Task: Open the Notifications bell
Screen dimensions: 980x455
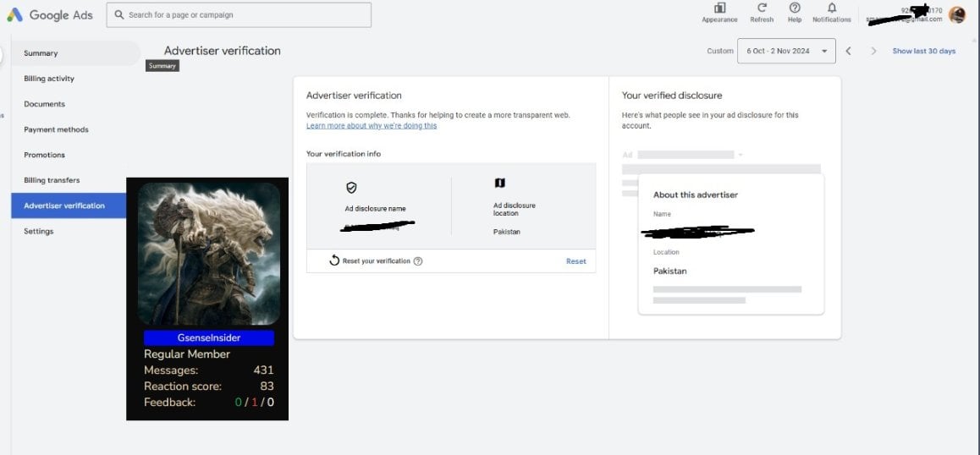Action: (x=832, y=8)
